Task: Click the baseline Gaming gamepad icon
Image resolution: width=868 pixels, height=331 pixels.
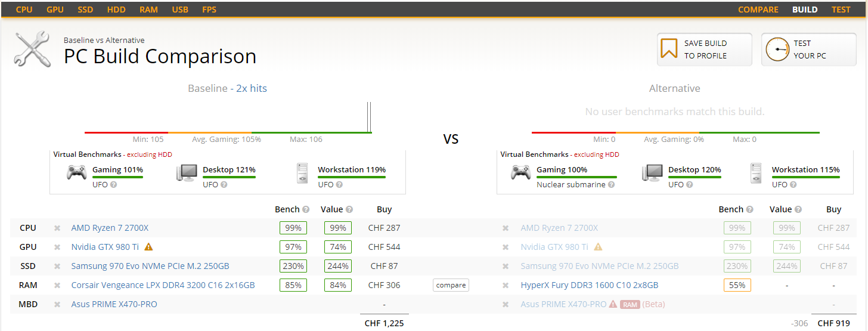Action: tap(76, 172)
